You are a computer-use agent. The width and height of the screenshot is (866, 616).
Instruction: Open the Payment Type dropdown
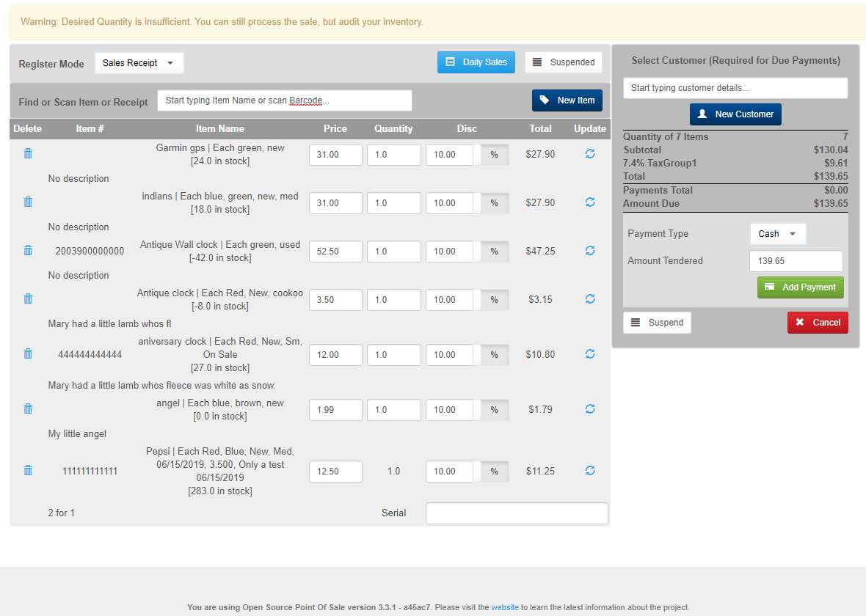click(778, 233)
